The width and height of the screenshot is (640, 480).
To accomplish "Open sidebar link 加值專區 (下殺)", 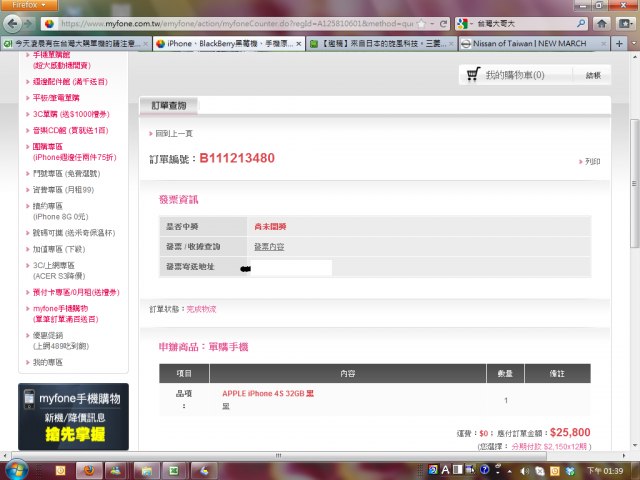I will click(x=59, y=249).
